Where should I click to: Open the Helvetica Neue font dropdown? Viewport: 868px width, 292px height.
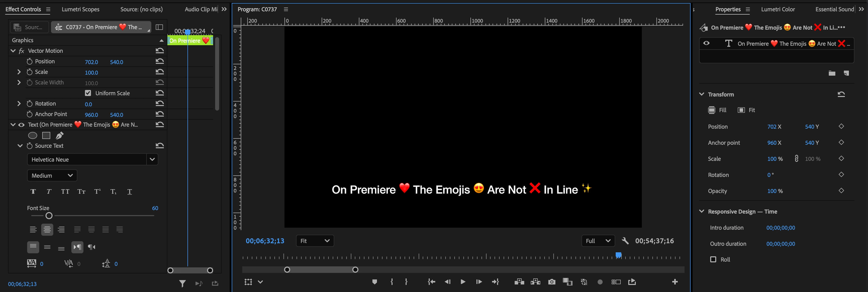152,159
